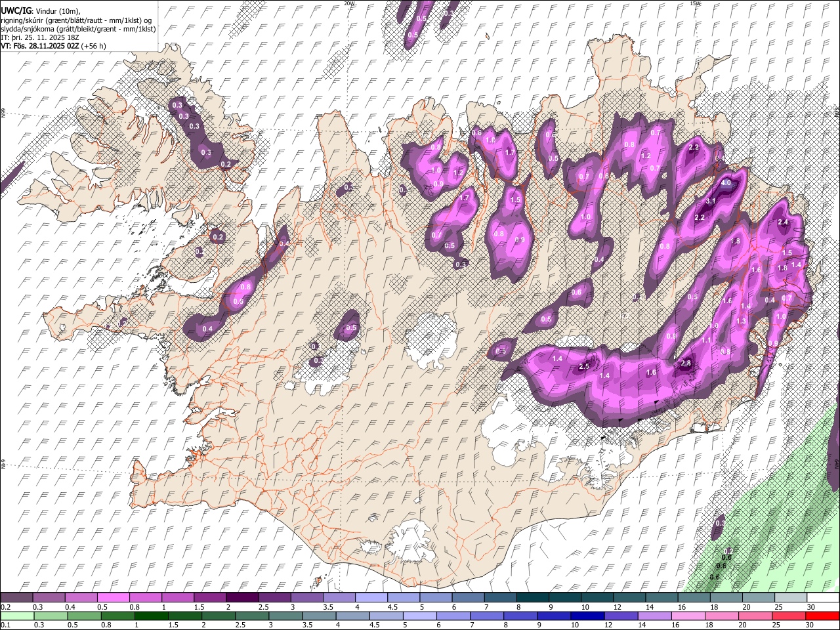The width and height of the screenshot is (840, 630).
Task: Click the 'rigning/skúrir' legend description line
Action: click(76, 20)
